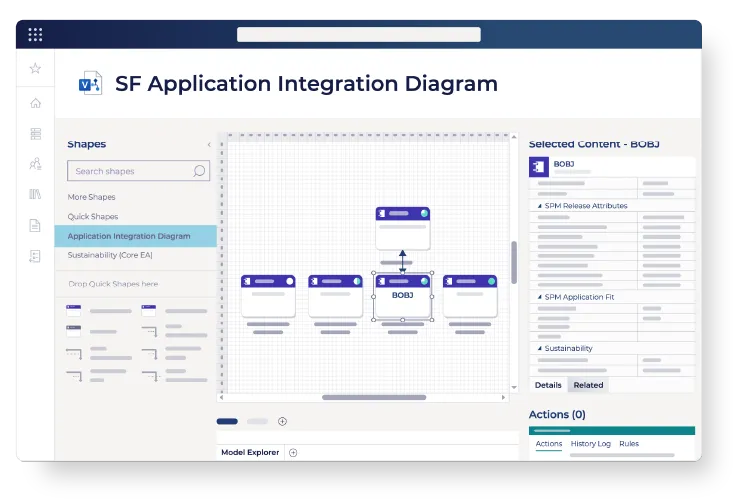Click the canvas vertical scrollbar thumb
The width and height of the screenshot is (733, 501).
[x=514, y=262]
